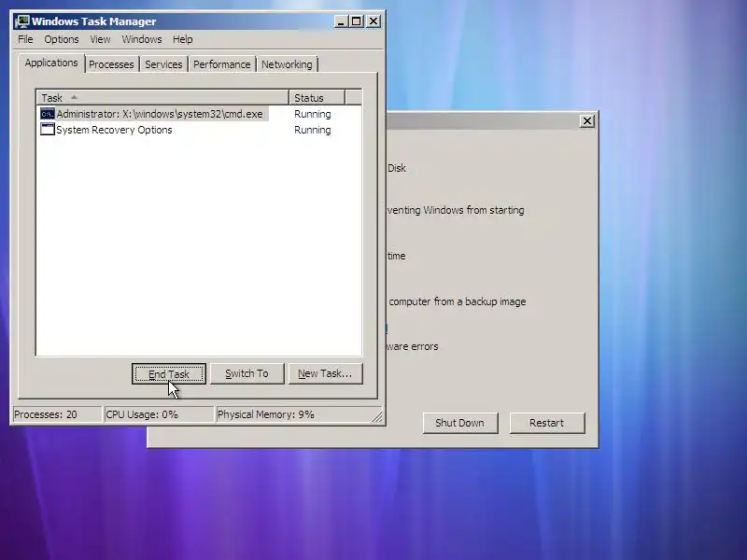Click the cmd.exe task icon

(x=48, y=114)
